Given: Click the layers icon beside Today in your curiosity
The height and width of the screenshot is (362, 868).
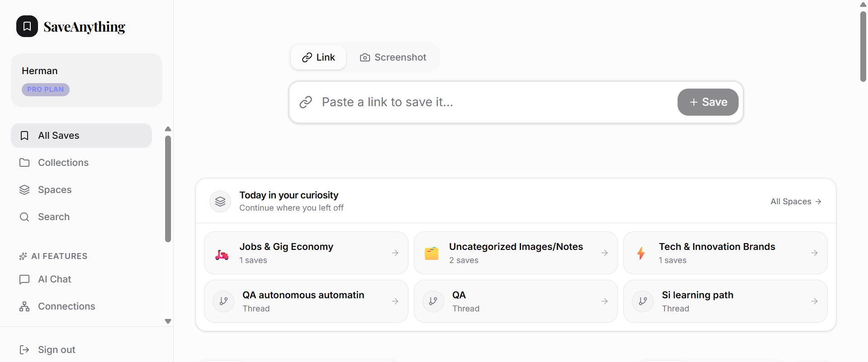Looking at the screenshot, I should coord(220,202).
